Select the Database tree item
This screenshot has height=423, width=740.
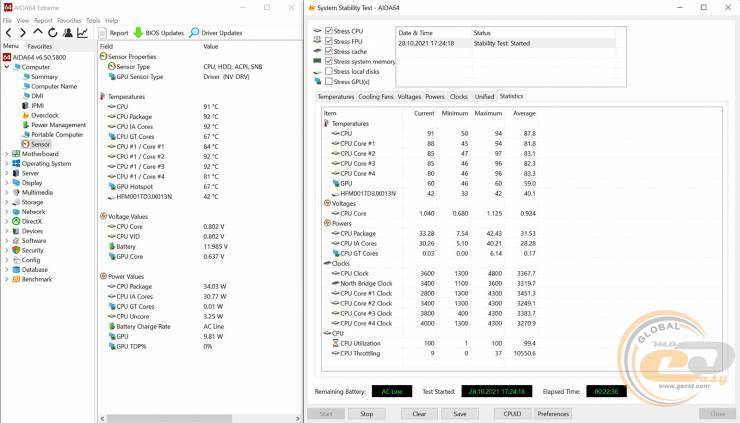pos(34,270)
